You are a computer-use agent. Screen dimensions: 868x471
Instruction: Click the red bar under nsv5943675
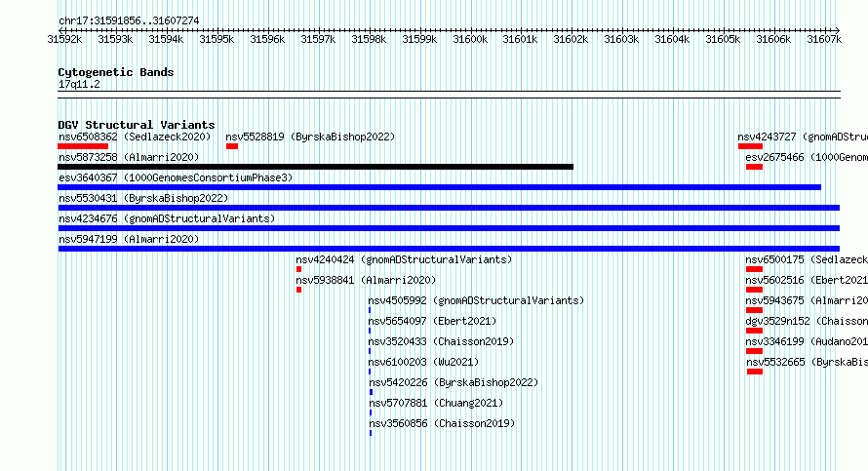[x=755, y=310]
